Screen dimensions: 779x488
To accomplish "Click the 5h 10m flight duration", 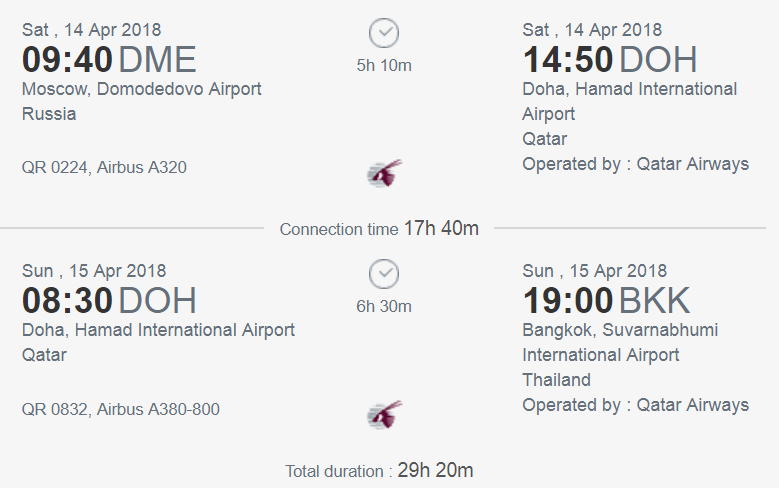I will click(384, 66).
